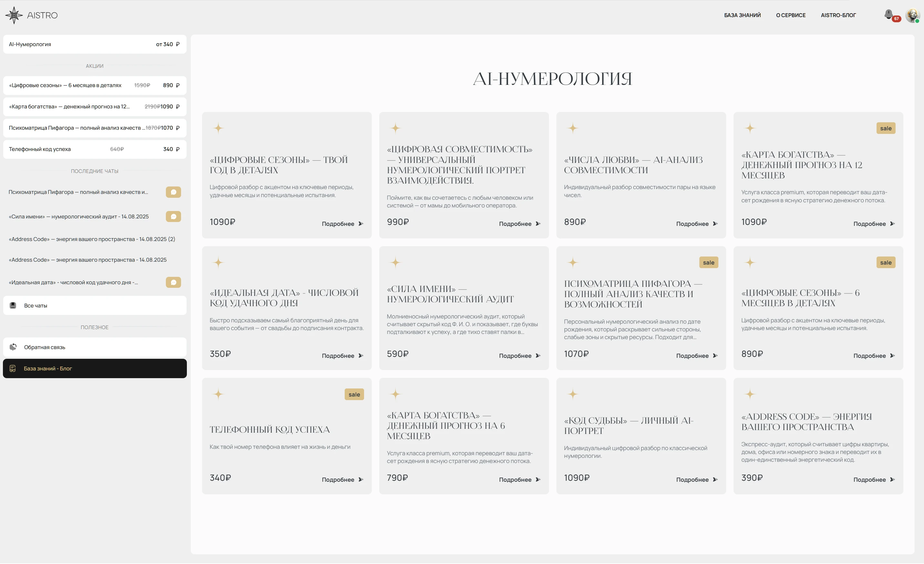Open Психоматрица Пифагора recent chat row
Viewport: 924px width, 564px height.
coord(95,192)
